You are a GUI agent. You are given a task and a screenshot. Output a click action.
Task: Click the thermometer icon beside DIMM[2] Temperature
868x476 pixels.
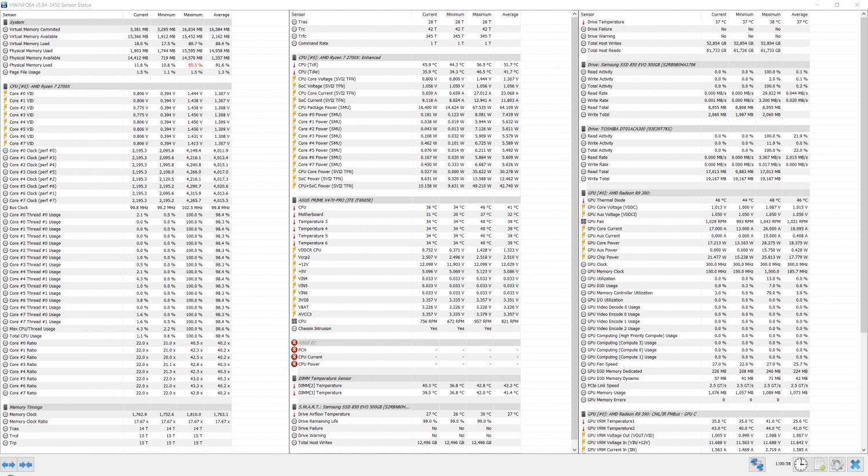click(x=295, y=386)
